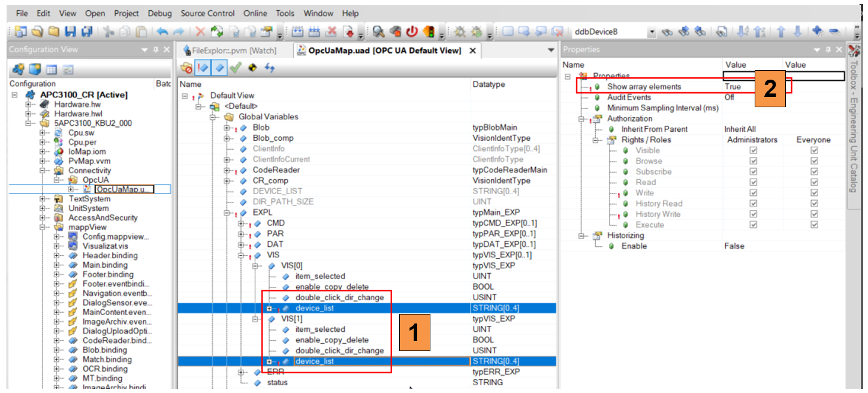Toggle Execute checkbox for Administrators

(753, 225)
